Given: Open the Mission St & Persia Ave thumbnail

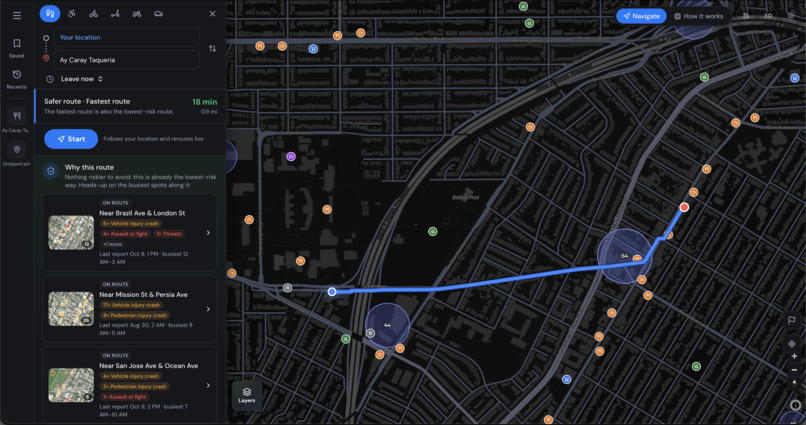Looking at the screenshot, I should coord(71,309).
